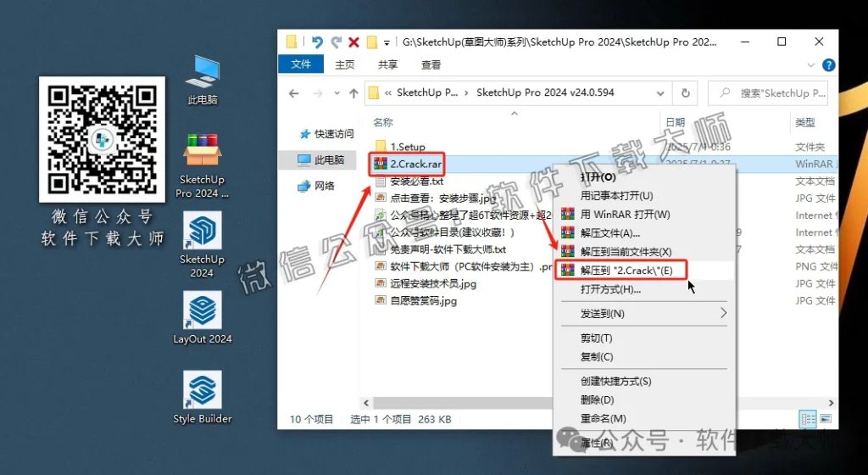
Task: Select 此电脑 in the navigation pane
Action: click(321, 160)
